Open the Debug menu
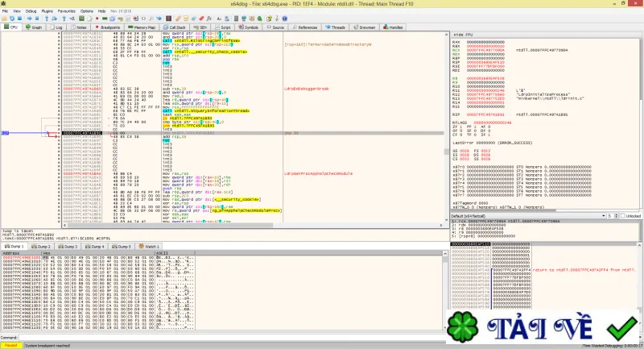The width and height of the screenshot is (644, 349). [31, 11]
